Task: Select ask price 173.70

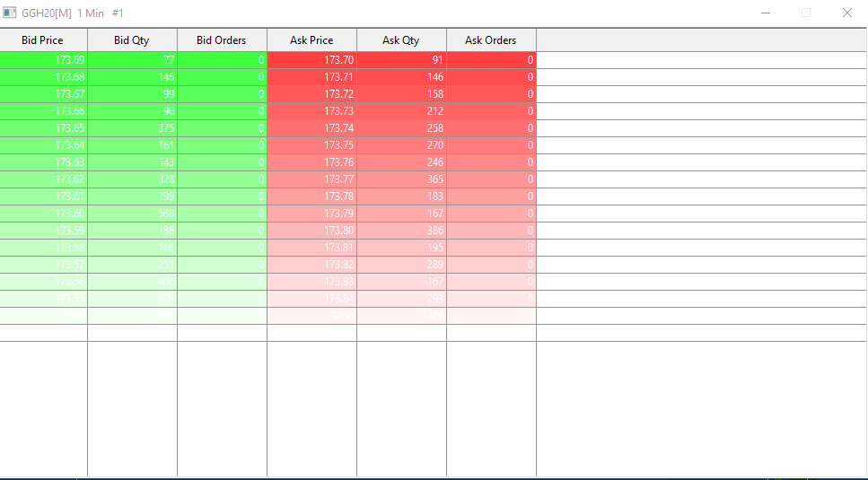Action: click(x=311, y=60)
